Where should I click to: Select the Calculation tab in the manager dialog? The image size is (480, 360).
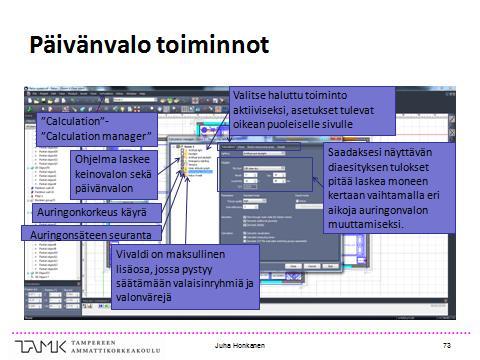228,147
